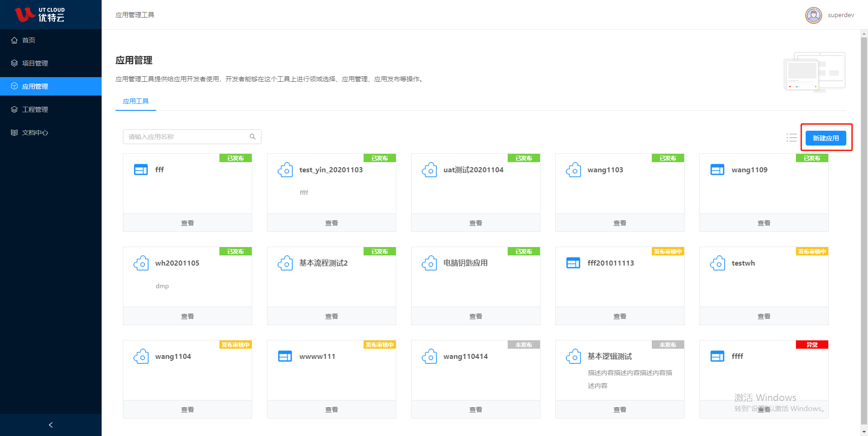
Task: Click the wang1103 app icon
Action: point(573,170)
